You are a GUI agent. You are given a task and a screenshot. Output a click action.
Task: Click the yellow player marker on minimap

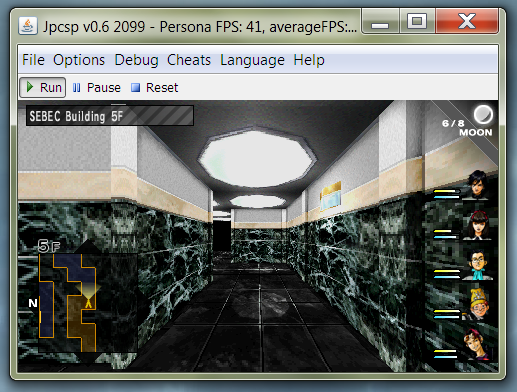88,303
